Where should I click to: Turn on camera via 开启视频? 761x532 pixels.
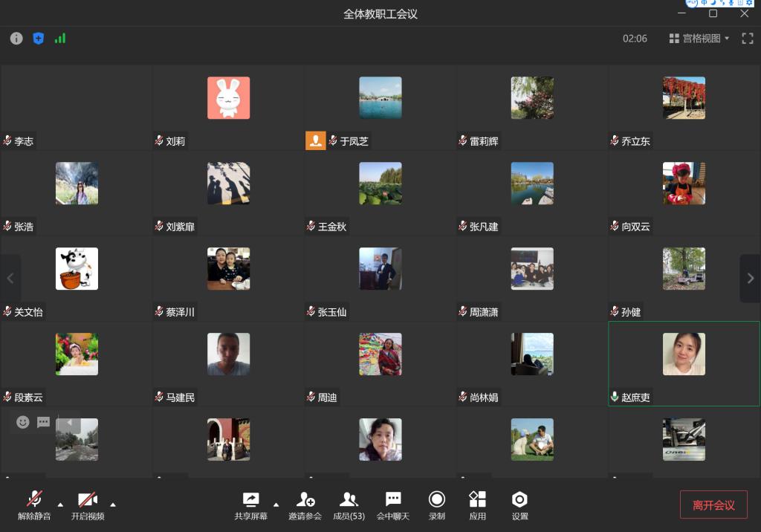coord(88,505)
